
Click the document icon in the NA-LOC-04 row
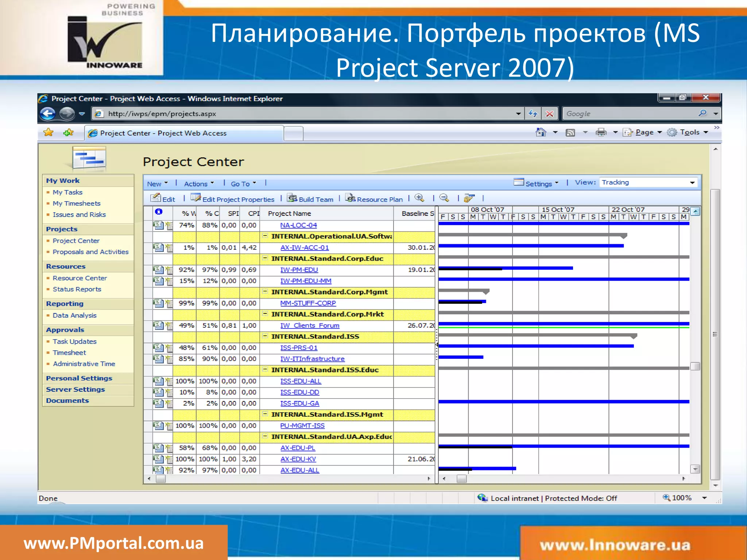pyautogui.click(x=158, y=225)
